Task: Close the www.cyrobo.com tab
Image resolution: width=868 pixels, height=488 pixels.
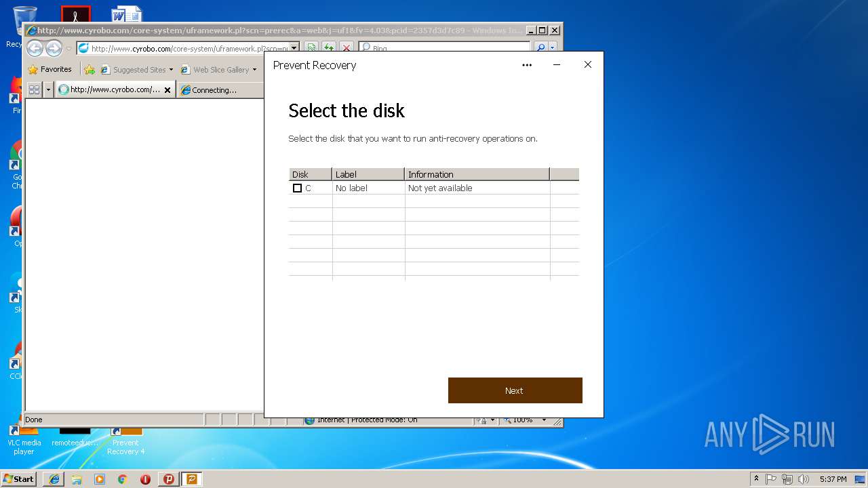Action: pyautogui.click(x=167, y=89)
